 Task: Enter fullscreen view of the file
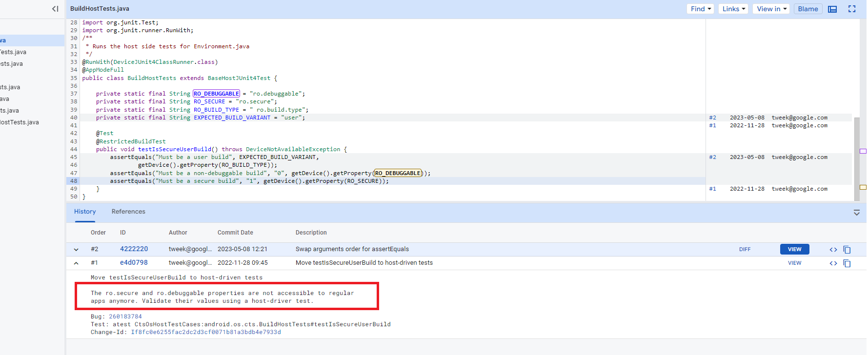coord(852,9)
